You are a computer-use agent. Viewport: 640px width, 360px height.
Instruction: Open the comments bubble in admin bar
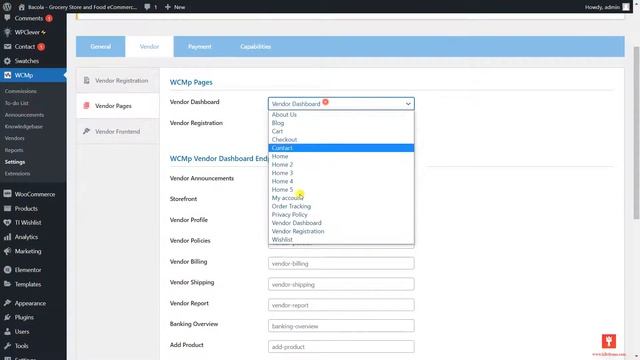coord(147,7)
